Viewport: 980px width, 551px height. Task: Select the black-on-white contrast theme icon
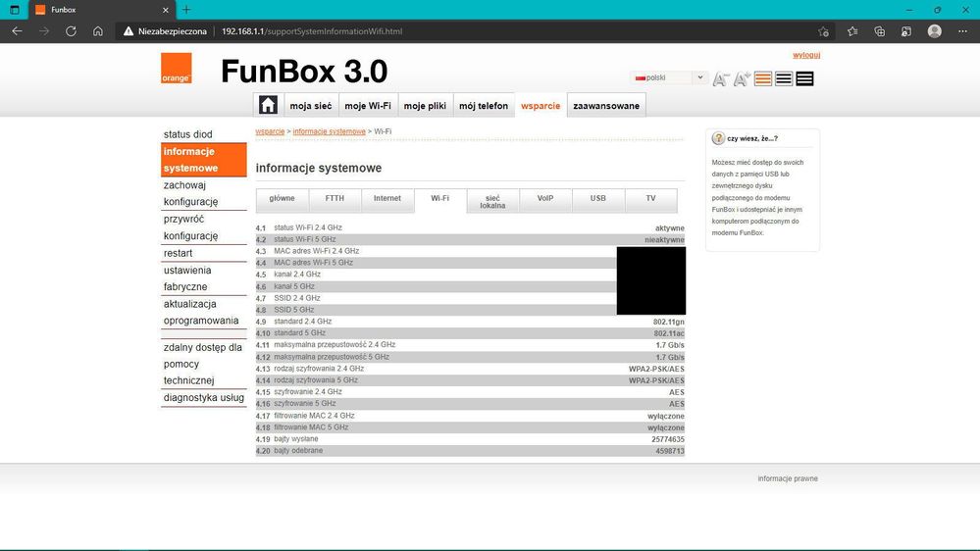(x=784, y=78)
